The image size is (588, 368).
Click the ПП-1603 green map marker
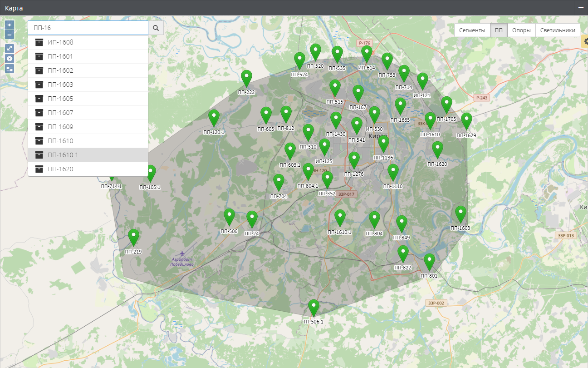point(461,214)
